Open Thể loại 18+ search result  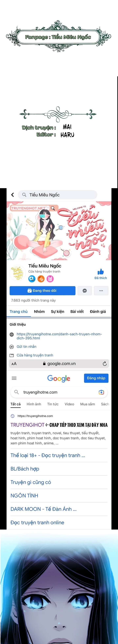pyautogui.click(x=48, y=455)
